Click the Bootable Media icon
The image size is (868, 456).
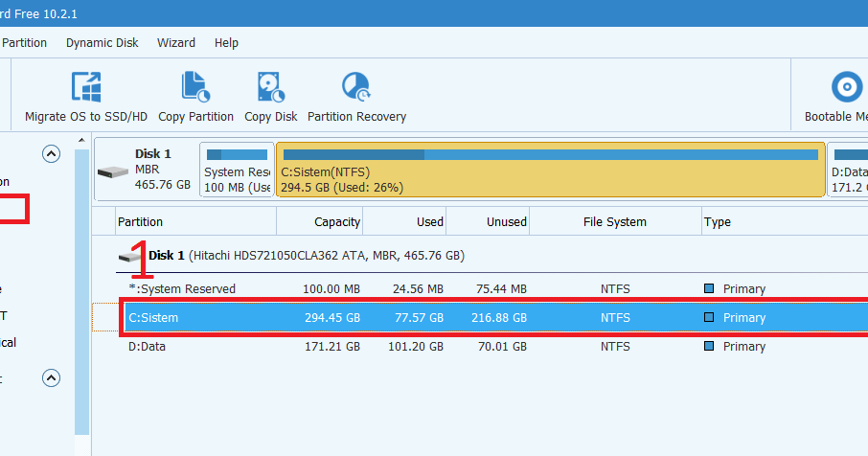tap(847, 87)
